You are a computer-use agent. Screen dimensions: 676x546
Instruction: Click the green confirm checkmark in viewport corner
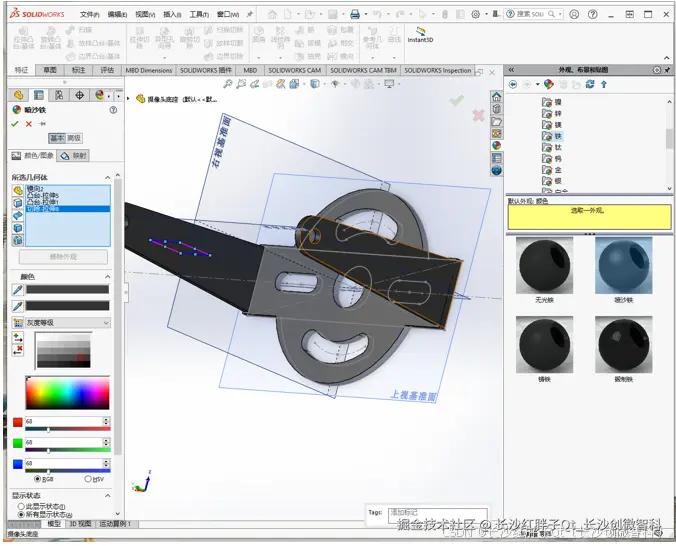tap(457, 100)
